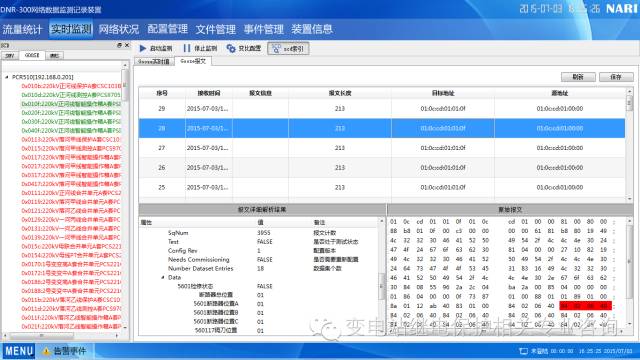
Task: Open the 网络状况 main menu
Action: (119, 29)
